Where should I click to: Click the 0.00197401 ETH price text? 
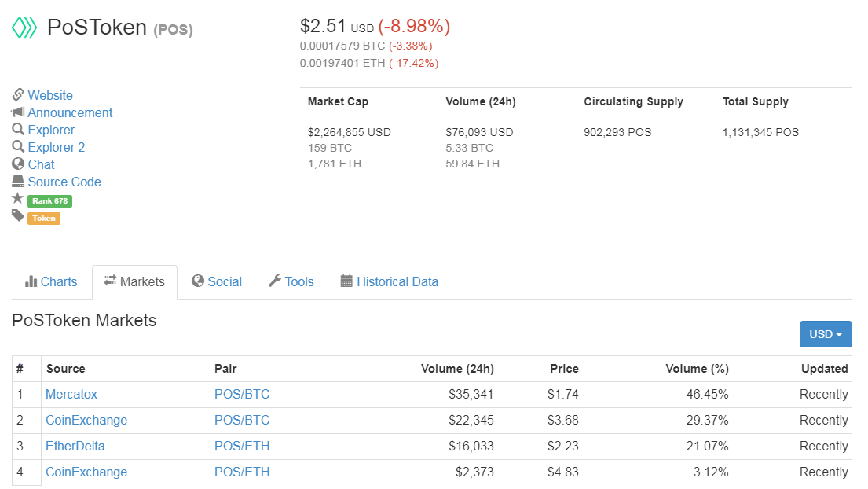342,63
